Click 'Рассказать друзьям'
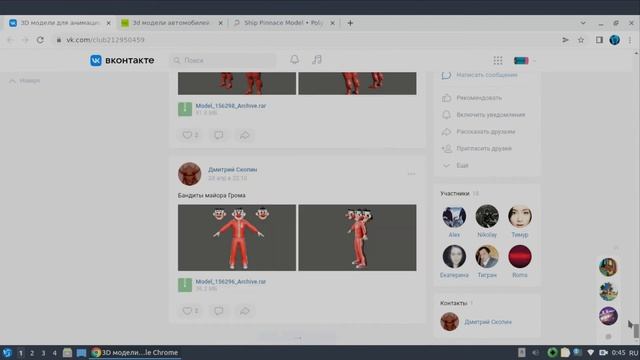Screen dimensions: 640x360 [x=486, y=131]
